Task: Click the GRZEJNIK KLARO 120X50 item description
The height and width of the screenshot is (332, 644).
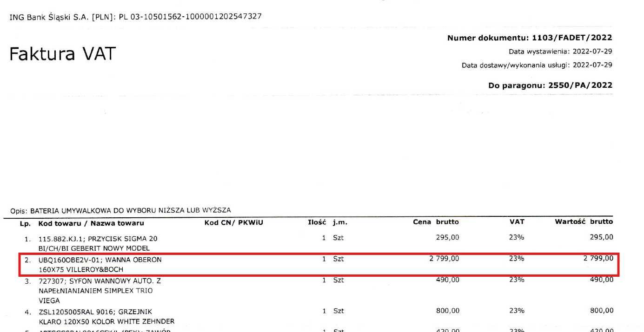Action: coord(106,316)
